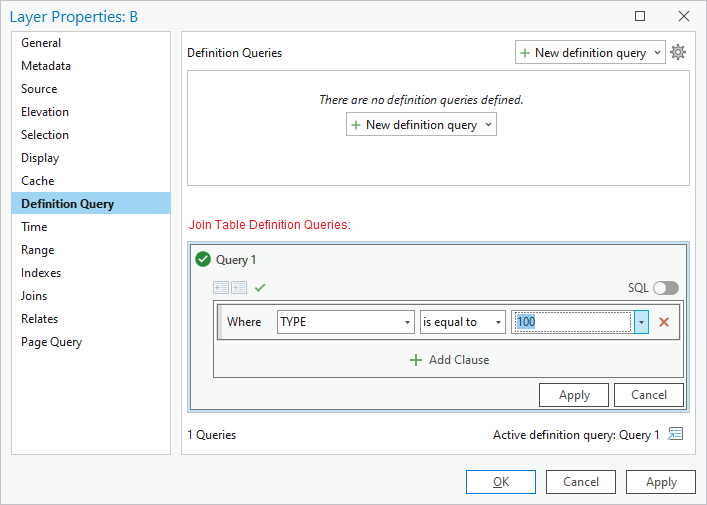
Task: Verify the query with the green check
Action: (x=260, y=288)
